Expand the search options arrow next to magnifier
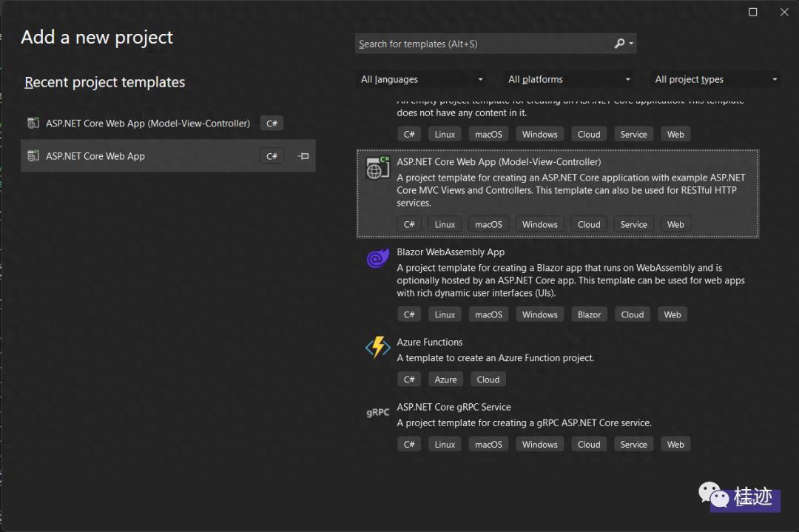This screenshot has height=532, width=799. point(631,44)
